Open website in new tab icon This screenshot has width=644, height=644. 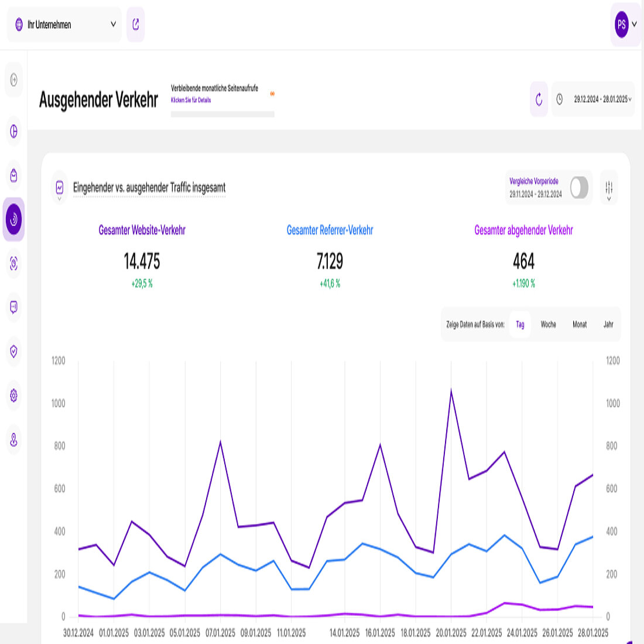coord(136,25)
